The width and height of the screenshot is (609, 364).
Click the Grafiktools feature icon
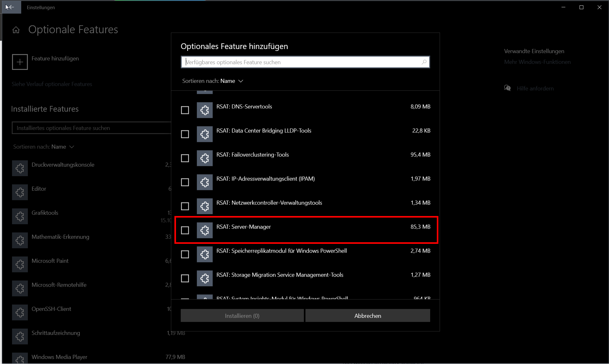tap(20, 216)
